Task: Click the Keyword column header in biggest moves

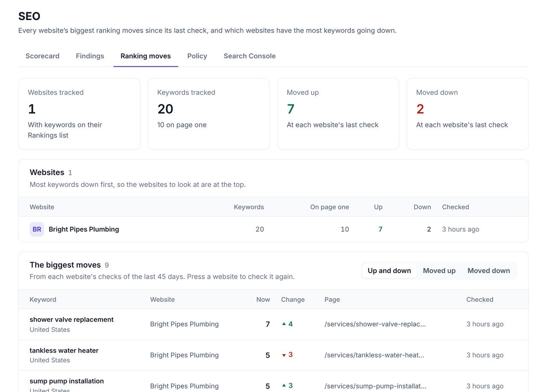Action: click(43, 299)
